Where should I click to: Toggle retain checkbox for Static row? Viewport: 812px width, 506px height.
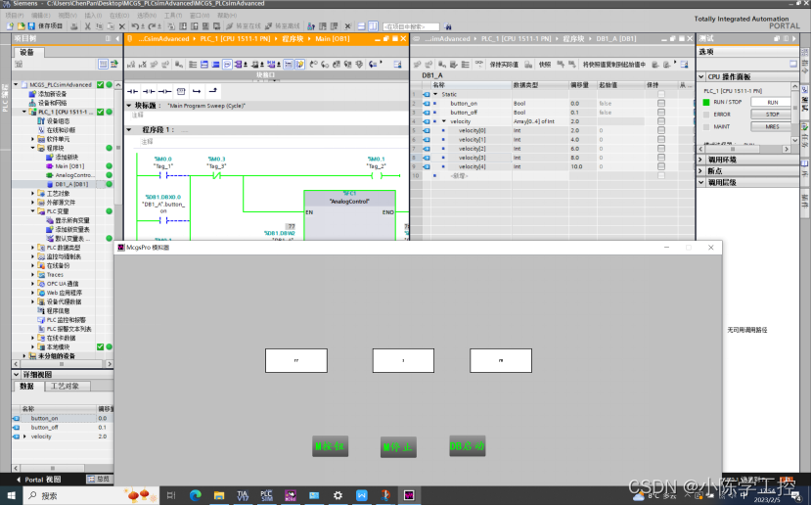point(660,94)
